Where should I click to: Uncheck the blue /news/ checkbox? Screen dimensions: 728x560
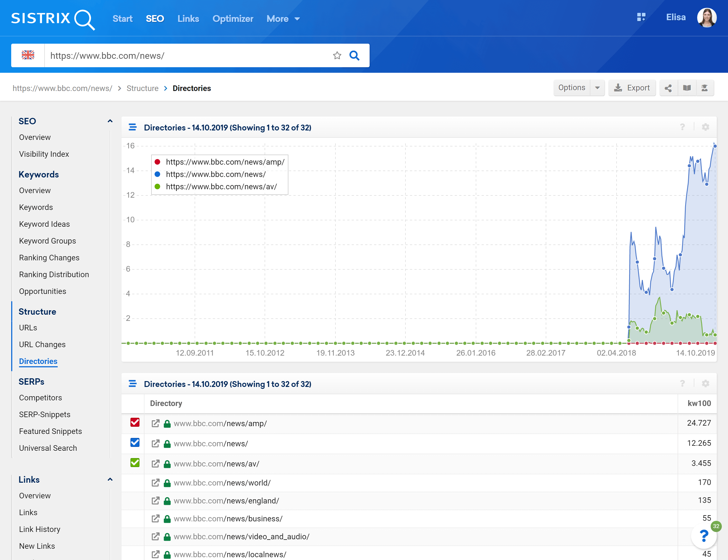tap(135, 442)
